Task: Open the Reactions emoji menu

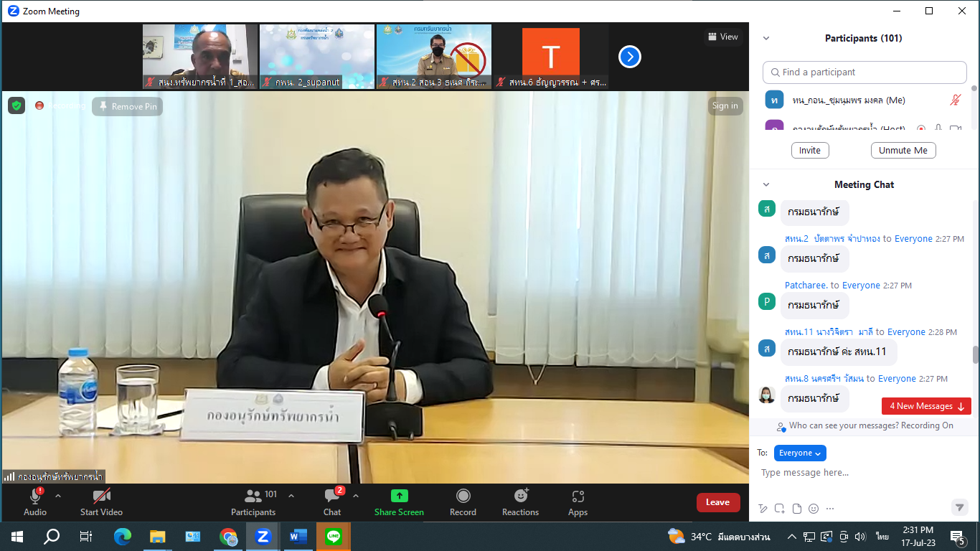Action: click(520, 496)
